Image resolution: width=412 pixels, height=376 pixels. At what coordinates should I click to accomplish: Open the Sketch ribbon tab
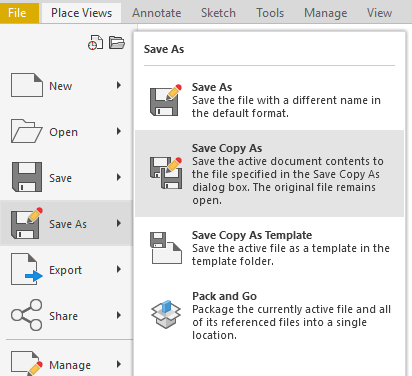218,13
